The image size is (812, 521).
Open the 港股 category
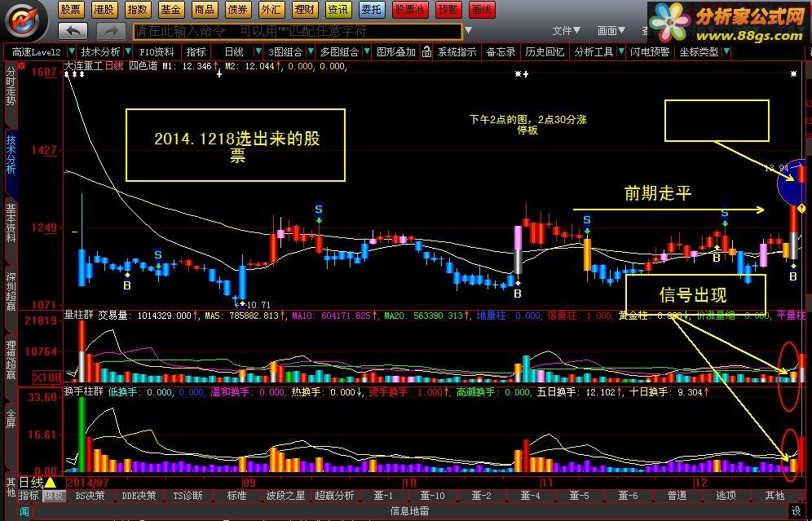(x=104, y=9)
